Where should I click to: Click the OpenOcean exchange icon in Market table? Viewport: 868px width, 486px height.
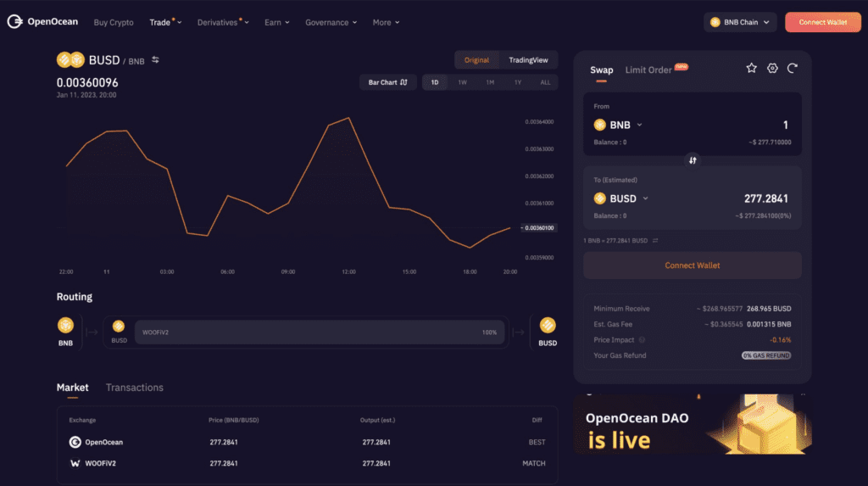(x=75, y=442)
